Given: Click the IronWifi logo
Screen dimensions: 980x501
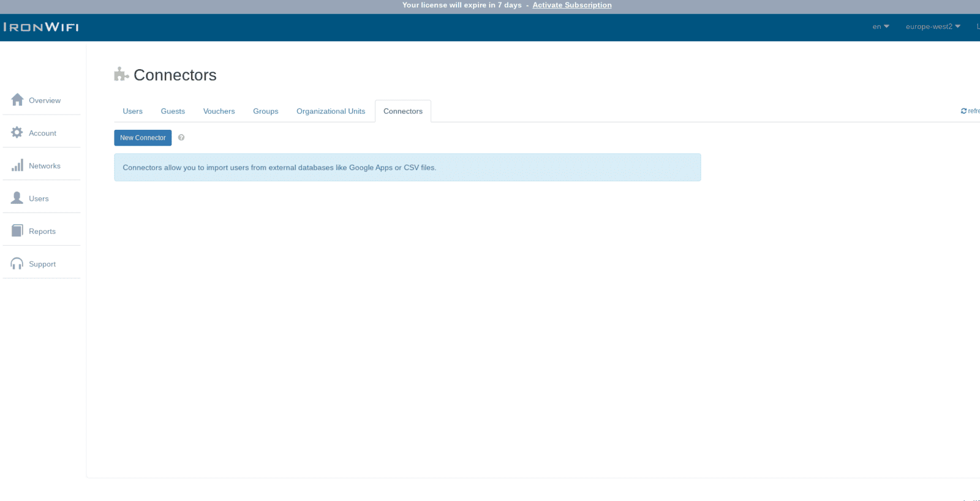Looking at the screenshot, I should point(40,27).
